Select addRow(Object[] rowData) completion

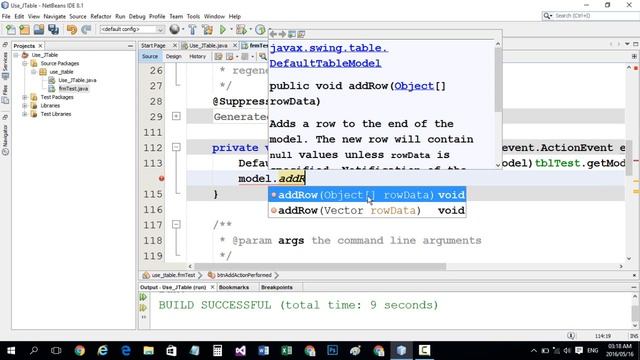tap(367, 195)
